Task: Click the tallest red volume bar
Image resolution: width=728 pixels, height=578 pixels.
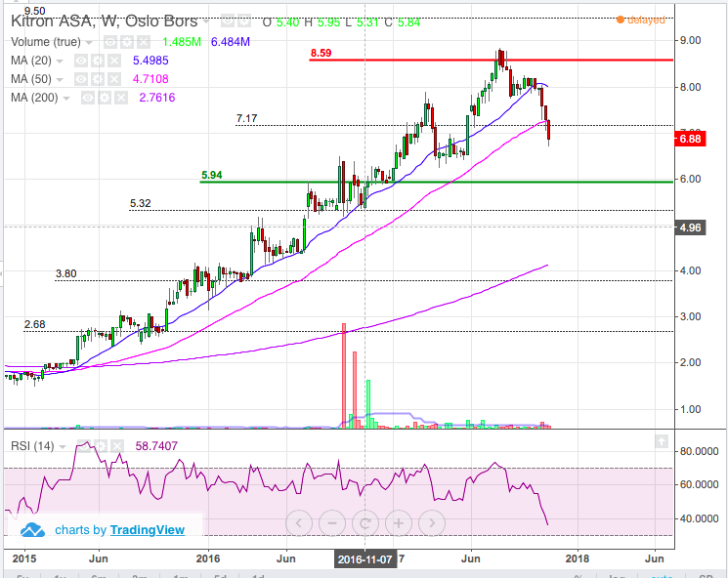Action: click(x=344, y=376)
